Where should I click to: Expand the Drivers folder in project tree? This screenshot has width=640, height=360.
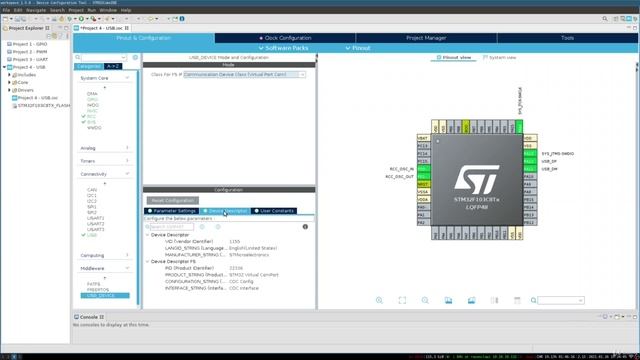(9, 90)
